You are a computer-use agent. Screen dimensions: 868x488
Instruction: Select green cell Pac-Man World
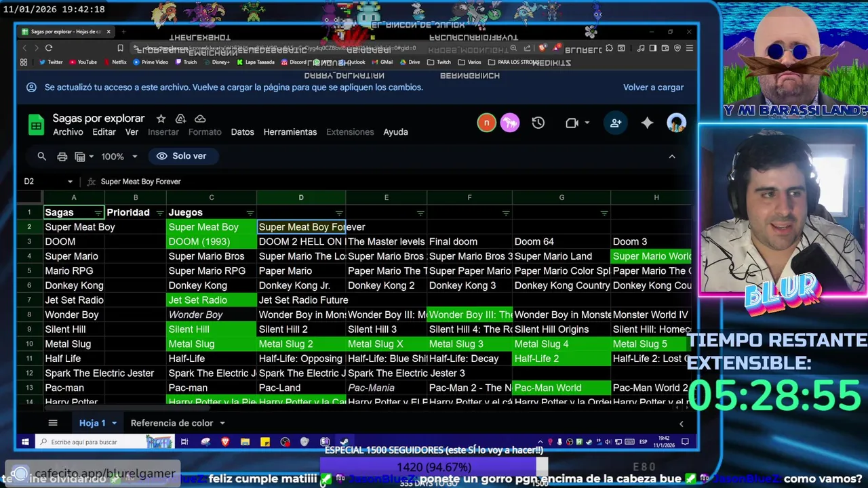(x=561, y=388)
